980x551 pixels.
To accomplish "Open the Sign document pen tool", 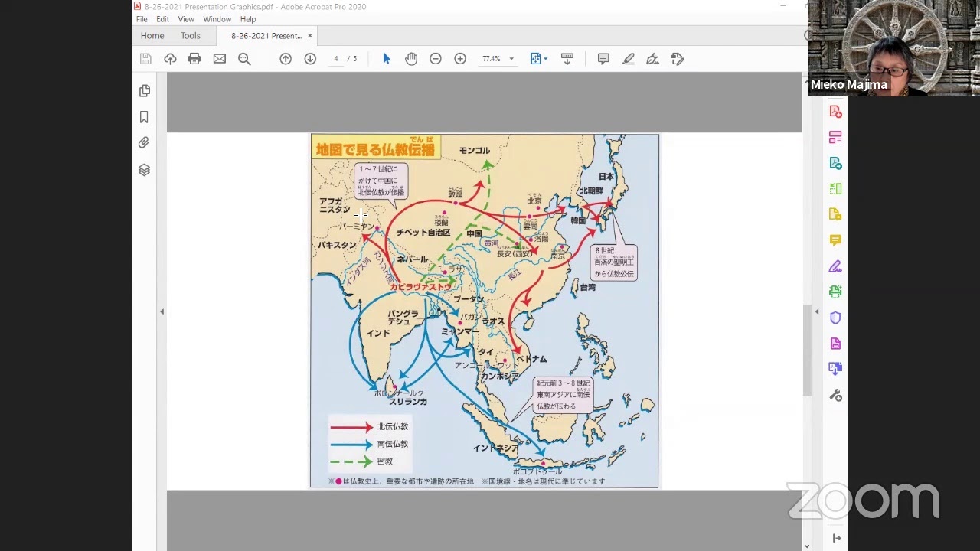I will 652,59.
